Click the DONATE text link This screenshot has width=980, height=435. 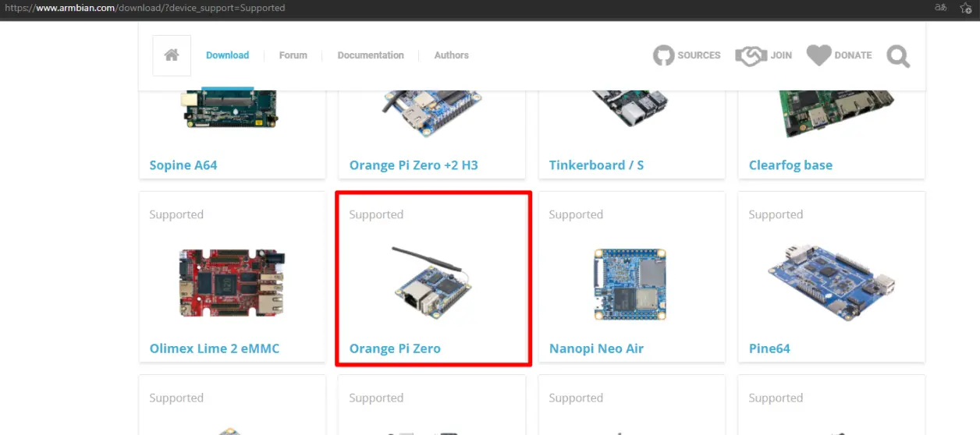point(854,55)
